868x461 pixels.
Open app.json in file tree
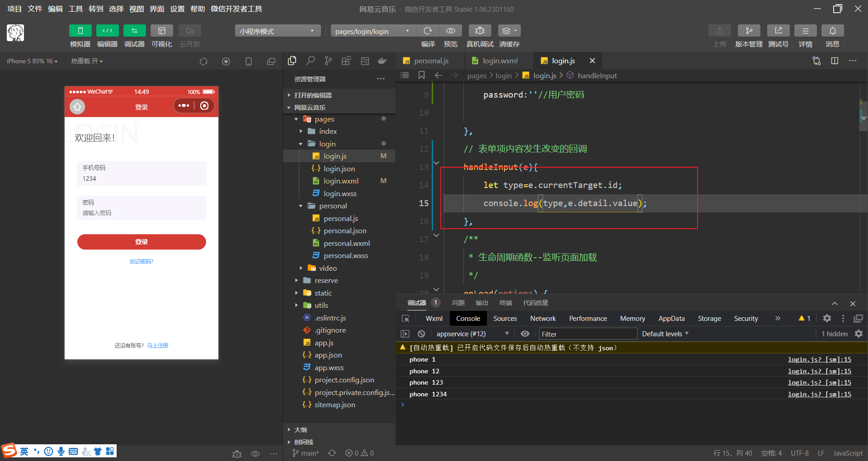click(x=328, y=355)
